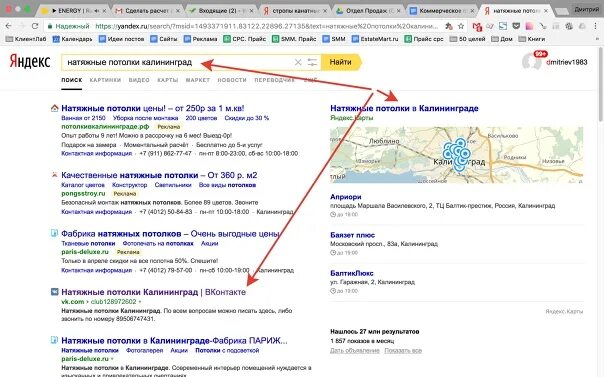The width and height of the screenshot is (604, 377).
Task: Switch to the ENERGY tab
Action: (x=73, y=11)
